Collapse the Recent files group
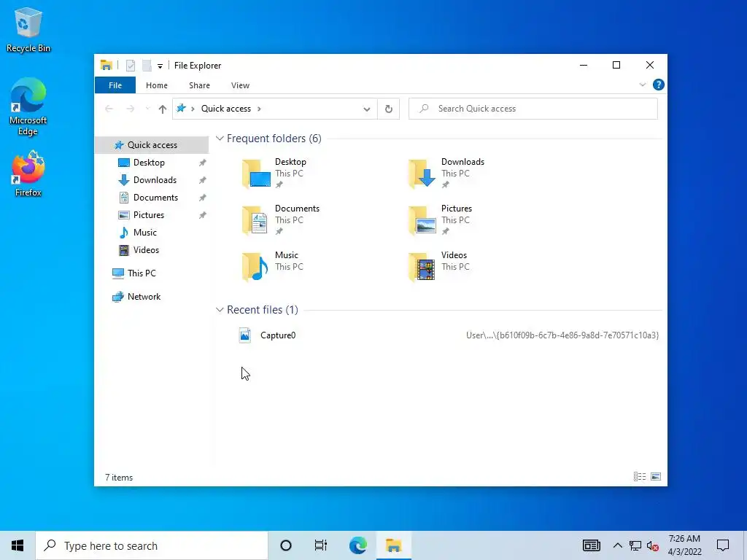This screenshot has height=560, width=747. coord(220,310)
